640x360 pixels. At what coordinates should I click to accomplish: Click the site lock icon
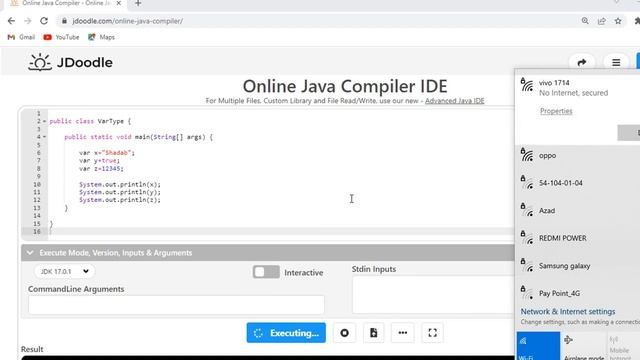[64, 21]
